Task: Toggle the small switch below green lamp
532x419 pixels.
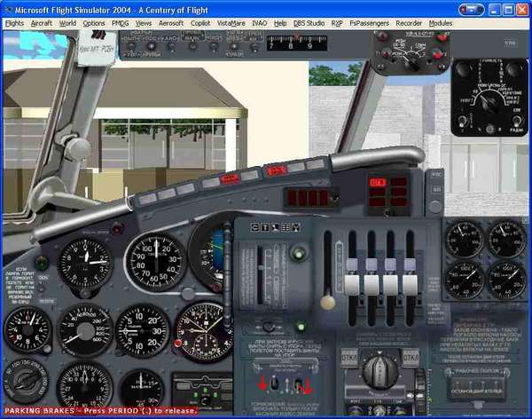Action: coord(268,326)
